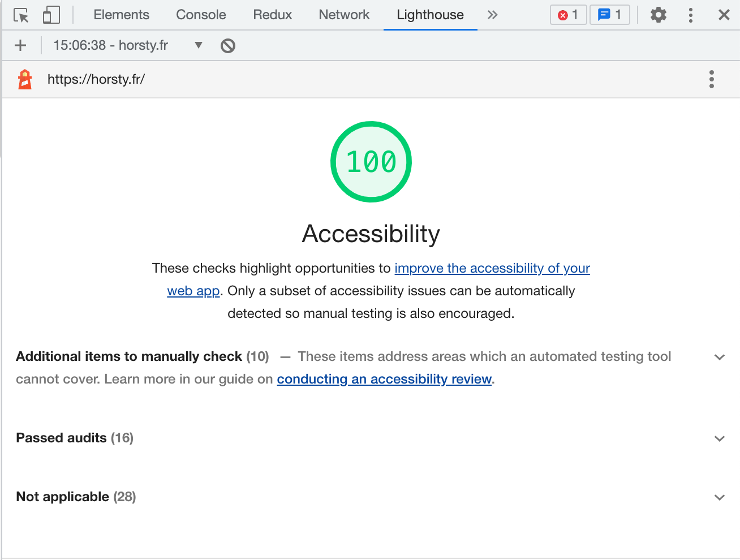Start a new Lighthouse audit with plus
The image size is (740, 560).
(x=20, y=45)
